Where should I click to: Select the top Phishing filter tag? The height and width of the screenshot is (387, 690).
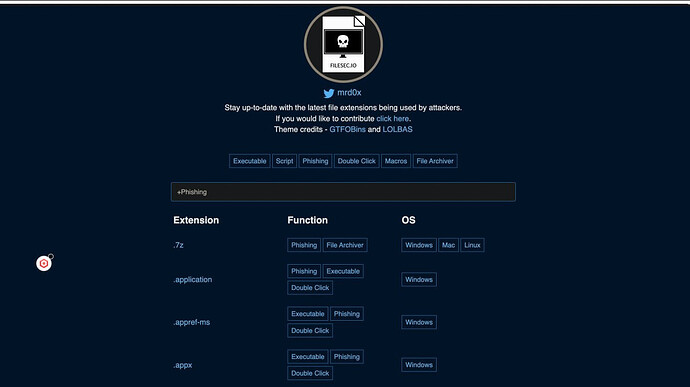[315, 161]
